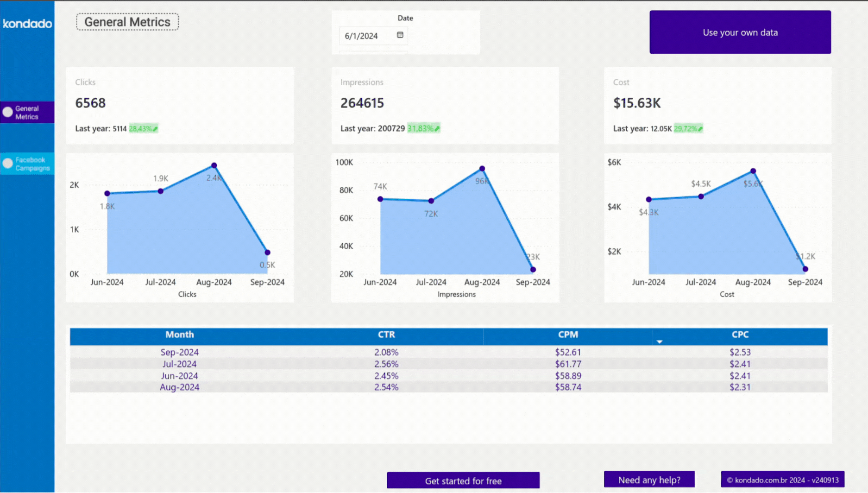868x493 pixels.
Task: Open the kondado.com.br copyright link
Action: pos(782,480)
